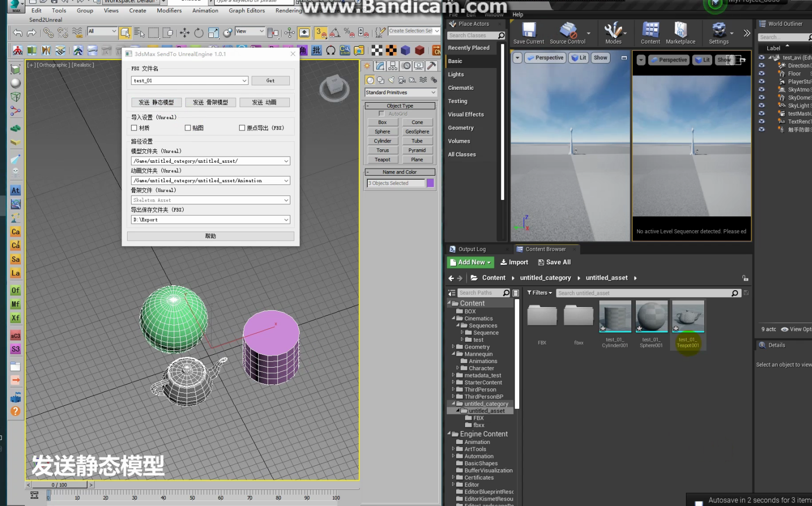Click the Get button
812x506 pixels.
click(271, 80)
